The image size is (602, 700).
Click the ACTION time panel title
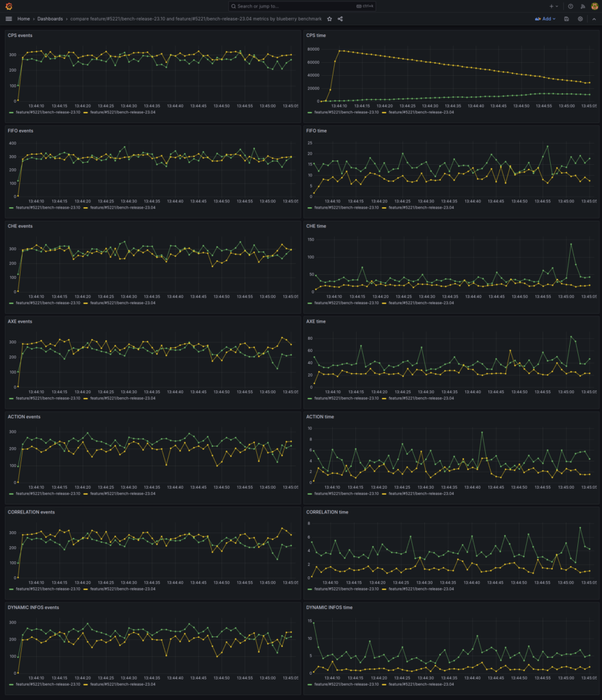point(320,417)
